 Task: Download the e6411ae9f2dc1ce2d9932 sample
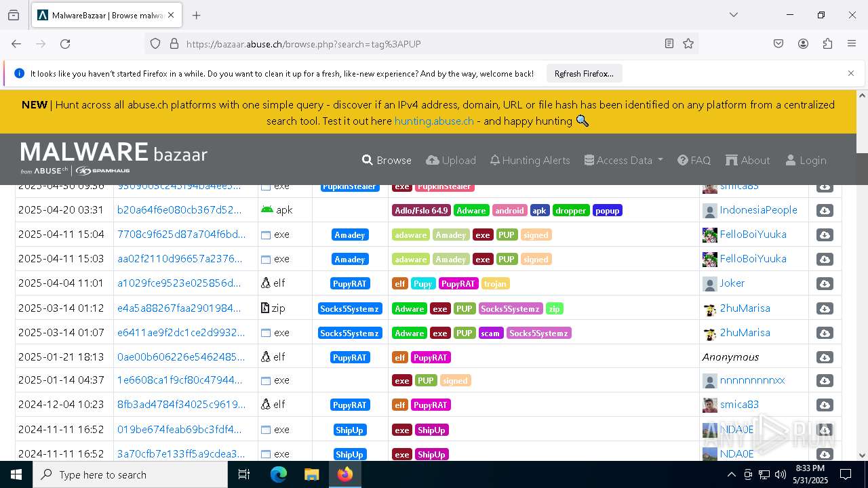point(825,333)
